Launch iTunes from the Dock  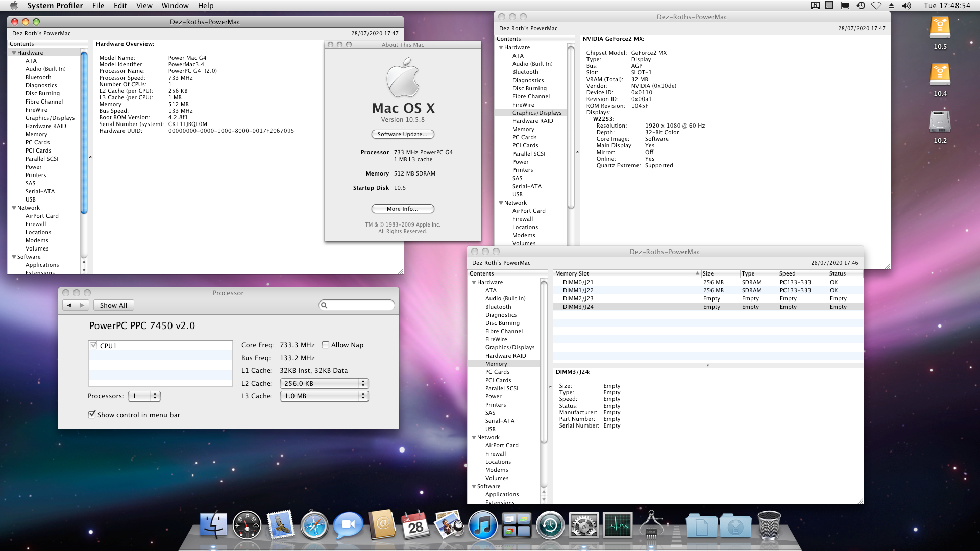pos(482,525)
